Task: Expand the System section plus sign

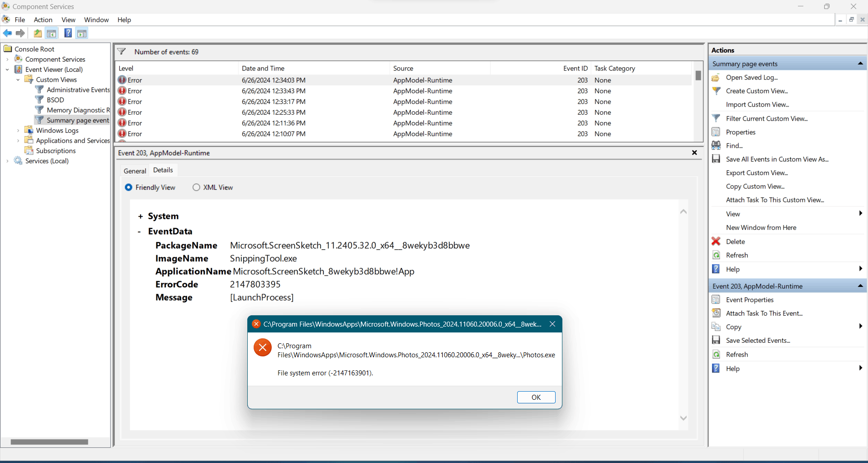Action: (141, 216)
